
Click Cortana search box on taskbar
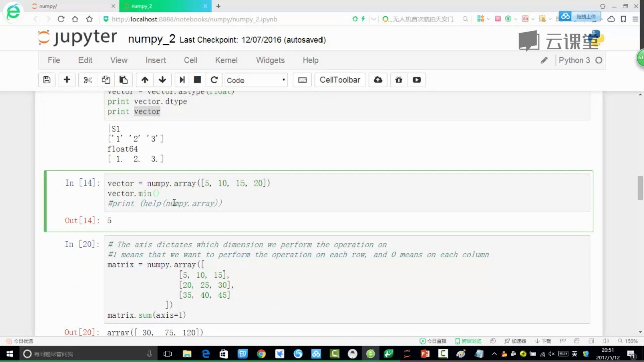tap(88, 354)
